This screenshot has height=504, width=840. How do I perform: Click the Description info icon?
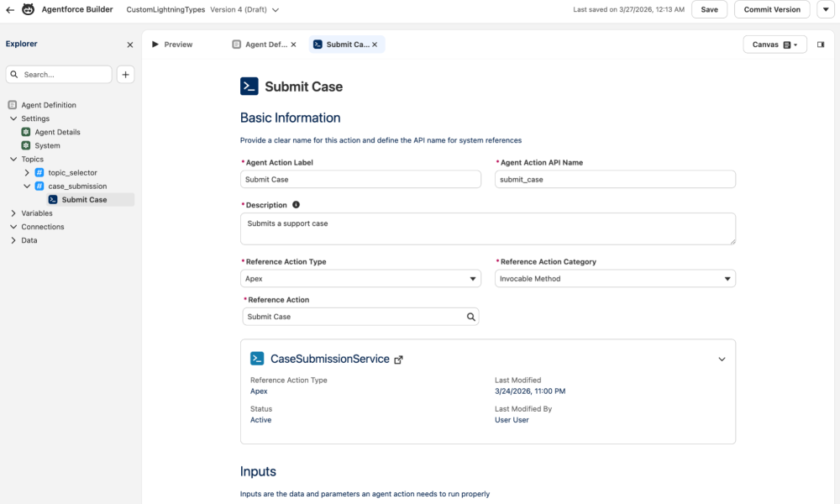pos(296,205)
